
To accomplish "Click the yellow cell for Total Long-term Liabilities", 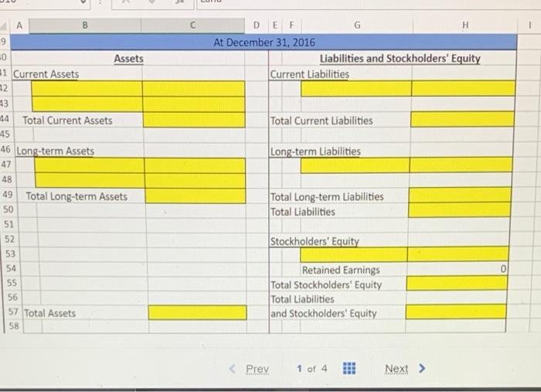I will pyautogui.click(x=460, y=195).
